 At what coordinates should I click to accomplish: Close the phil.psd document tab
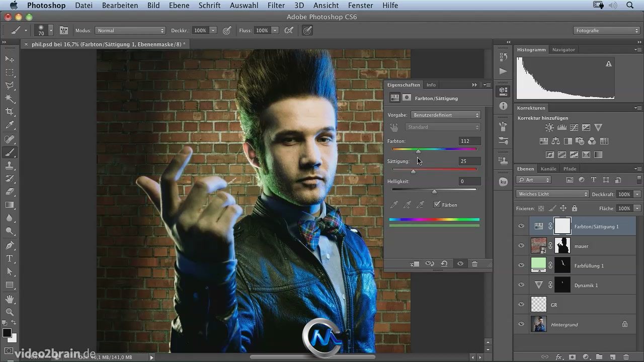tap(26, 44)
